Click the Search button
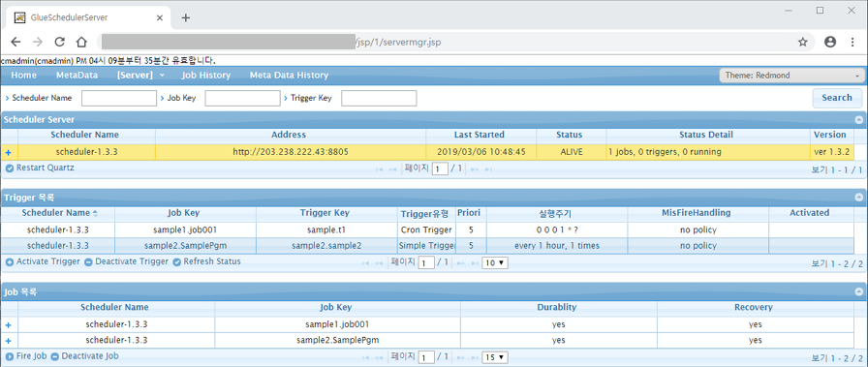This screenshot has width=868, height=367. point(837,98)
